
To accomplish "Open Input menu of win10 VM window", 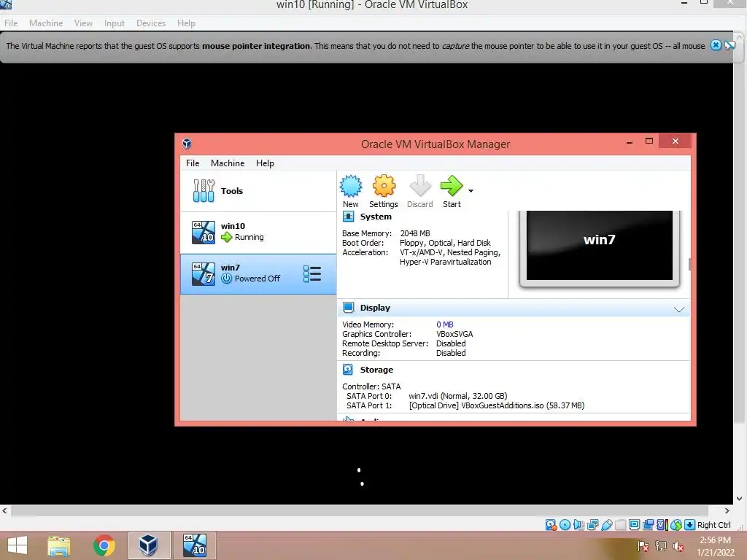I will [x=115, y=23].
